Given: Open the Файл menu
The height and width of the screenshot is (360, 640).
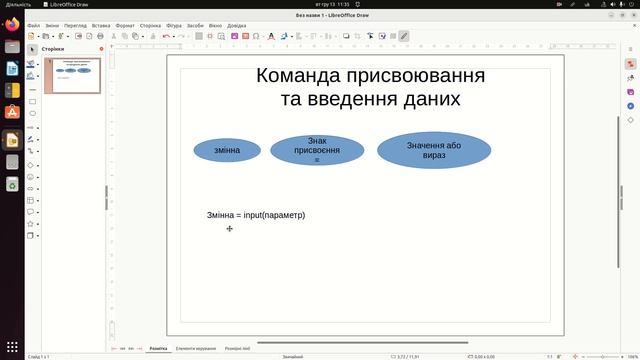Looking at the screenshot, I should click(33, 26).
